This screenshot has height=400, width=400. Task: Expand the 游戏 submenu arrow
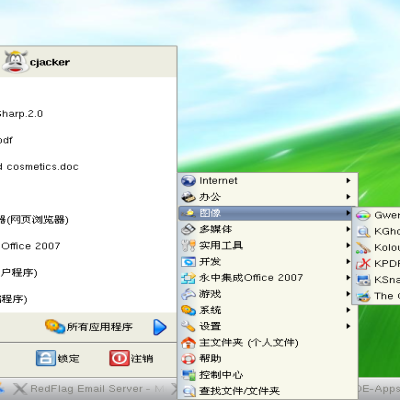348,294
